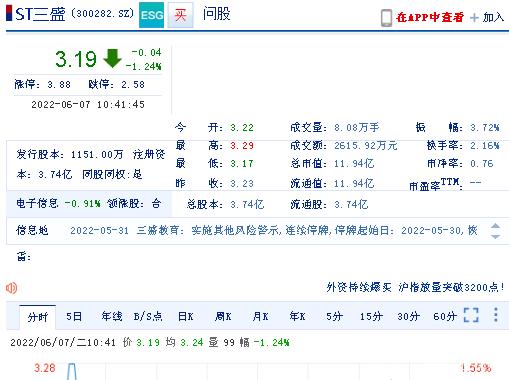Click the speaker sound icon
Viewport: 509px width, 380px height.
point(12,288)
